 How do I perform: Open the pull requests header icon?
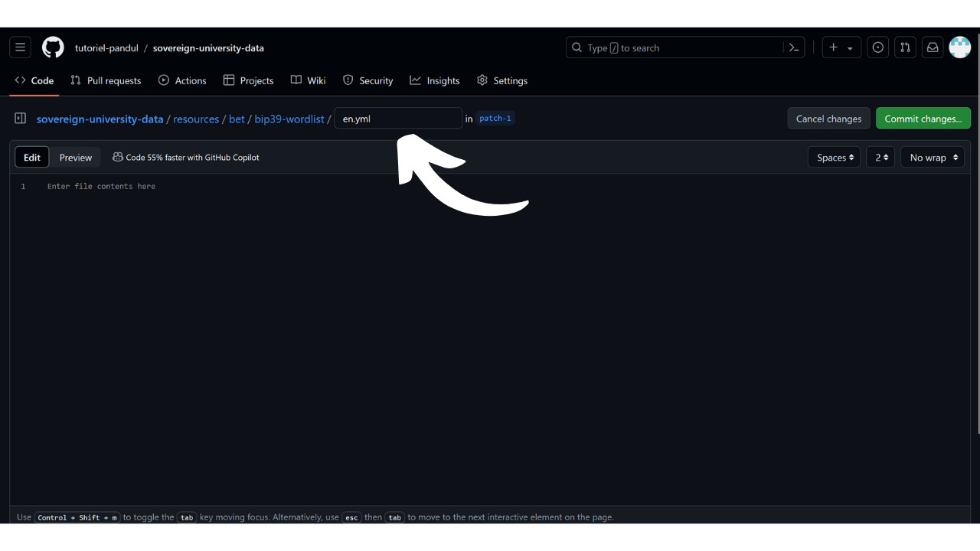[x=905, y=47]
